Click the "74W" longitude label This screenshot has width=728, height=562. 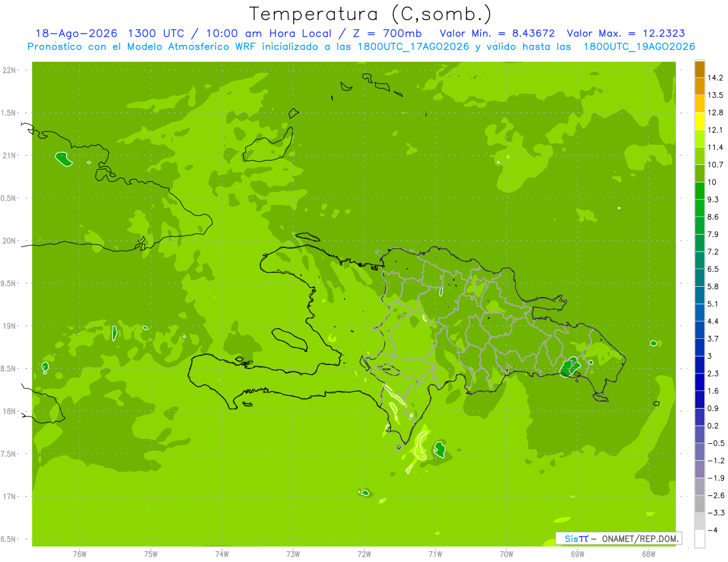point(222,554)
